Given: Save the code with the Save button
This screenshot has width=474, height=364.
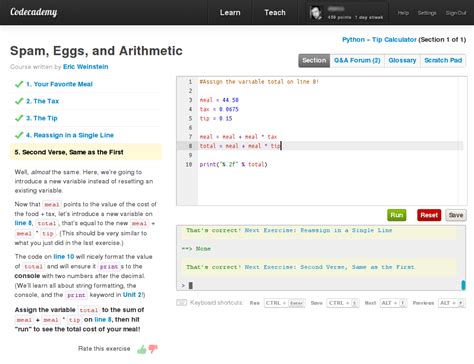Looking at the screenshot, I should (x=456, y=215).
